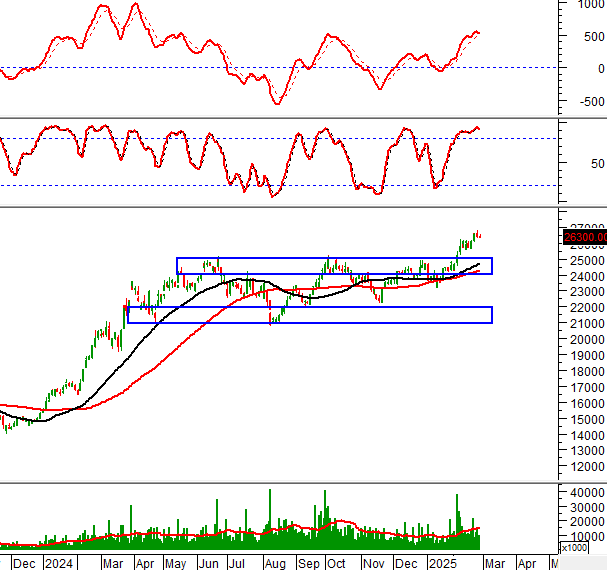Click the 26300.00 current price label

(x=584, y=237)
